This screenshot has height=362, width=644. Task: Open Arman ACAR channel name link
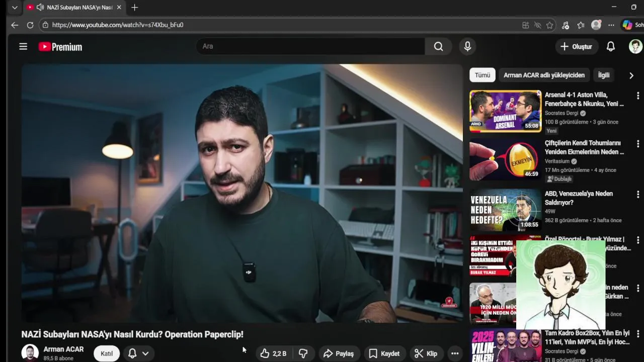pos(63,349)
